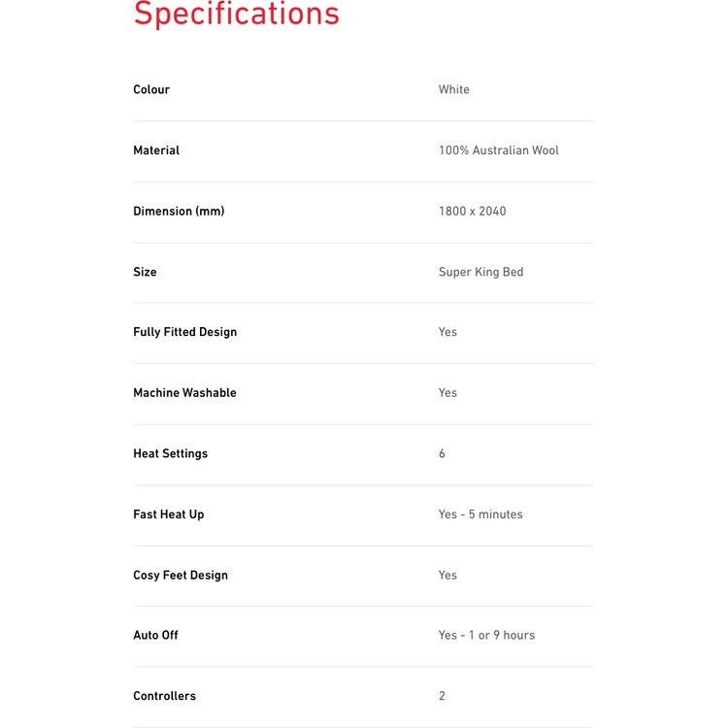The width and height of the screenshot is (728, 728).
Task: Click the Yes - 5 minutes value
Action: point(480,514)
